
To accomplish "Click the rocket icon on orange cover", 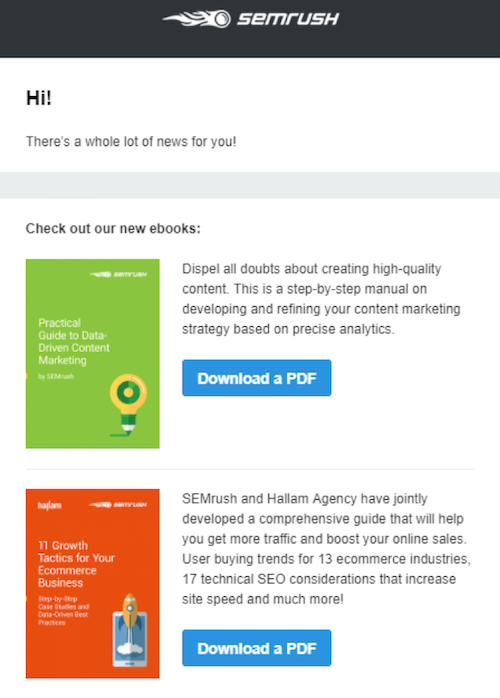I will pyautogui.click(x=130, y=630).
